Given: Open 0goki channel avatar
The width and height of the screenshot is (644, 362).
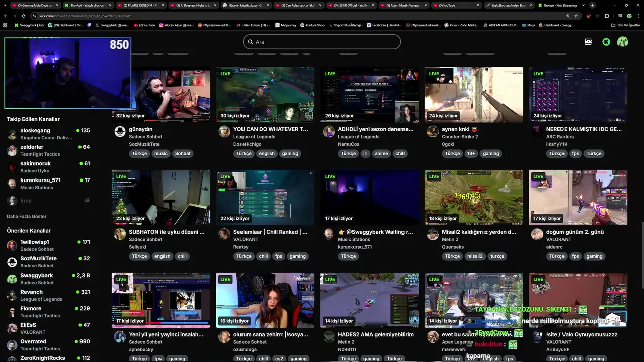Looking at the screenshot, I should click(433, 132).
